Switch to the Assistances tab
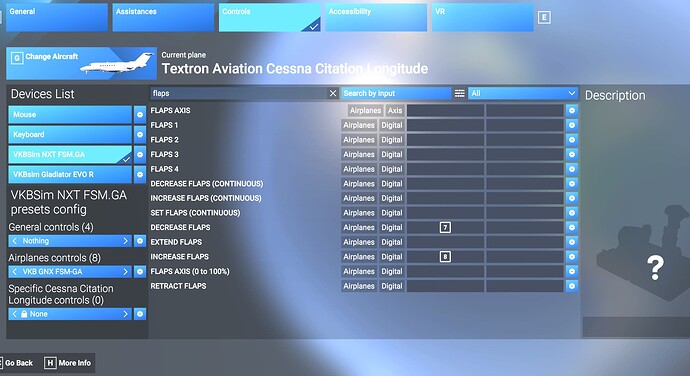 [163, 17]
